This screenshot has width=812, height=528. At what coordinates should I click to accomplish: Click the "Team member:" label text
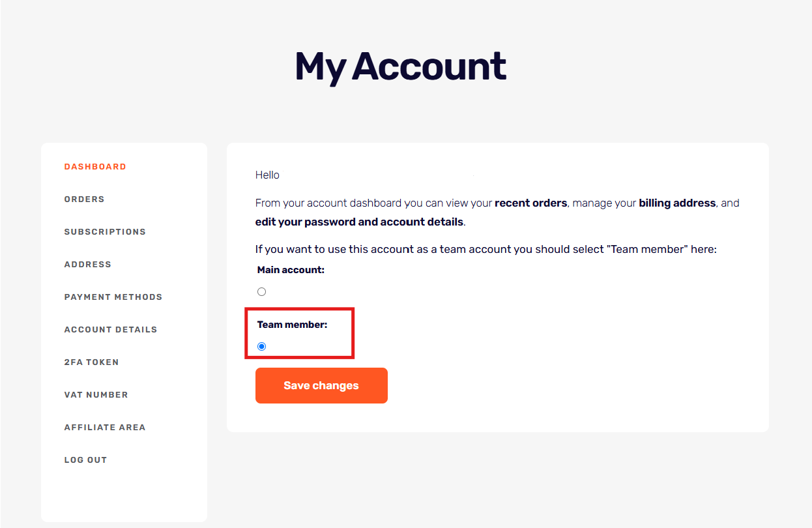coord(292,325)
